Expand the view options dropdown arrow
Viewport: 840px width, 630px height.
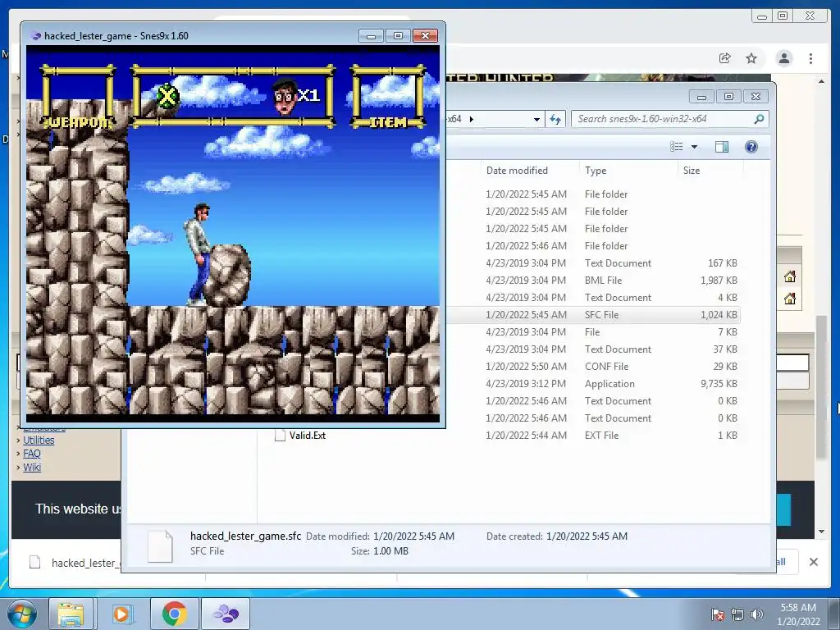(x=694, y=147)
